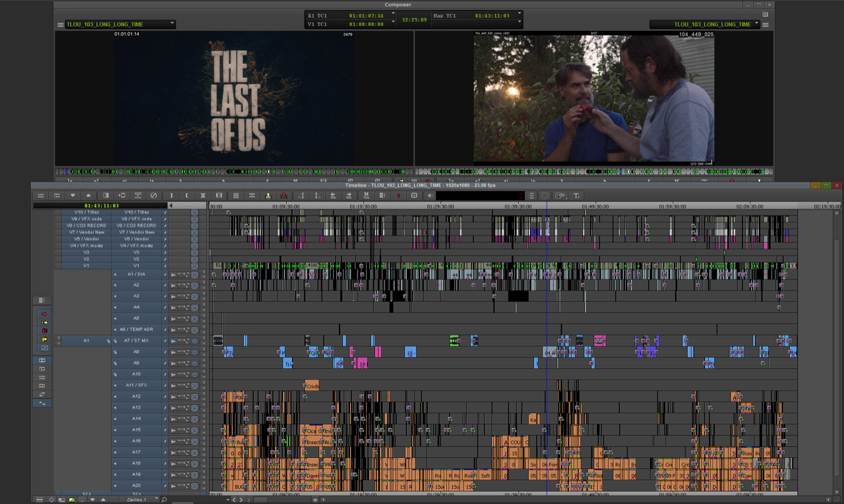The height and width of the screenshot is (504, 844).
Task: Click the speaker volume icon in timeline toolbar
Action: click(x=430, y=196)
